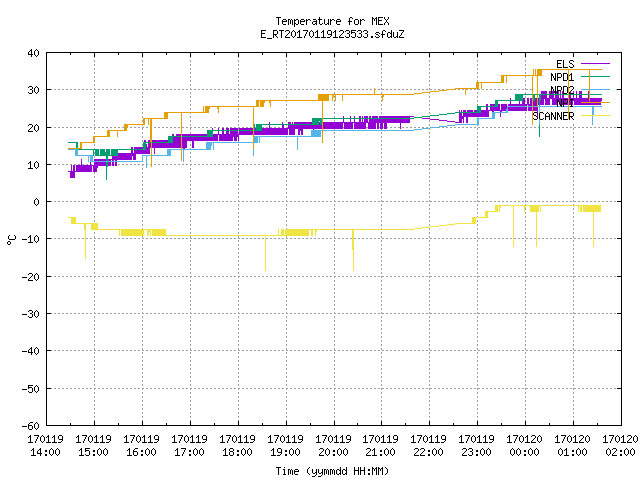Click the ELS legend label
Viewport: 640px width, 480px height.
(x=565, y=64)
